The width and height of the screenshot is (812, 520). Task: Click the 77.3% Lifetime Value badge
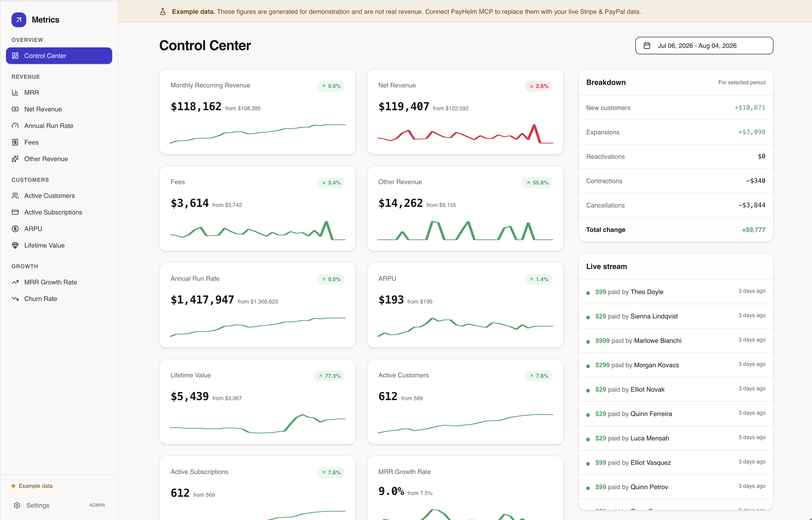(x=329, y=376)
